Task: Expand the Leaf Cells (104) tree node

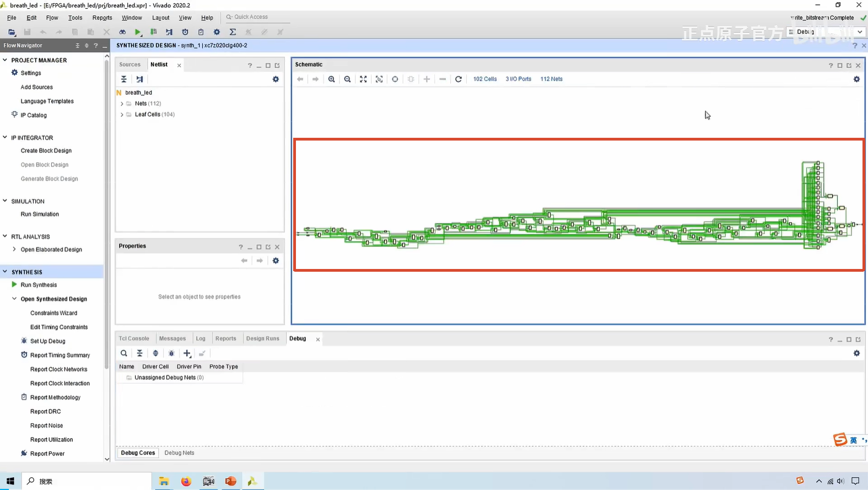Action: (122, 115)
